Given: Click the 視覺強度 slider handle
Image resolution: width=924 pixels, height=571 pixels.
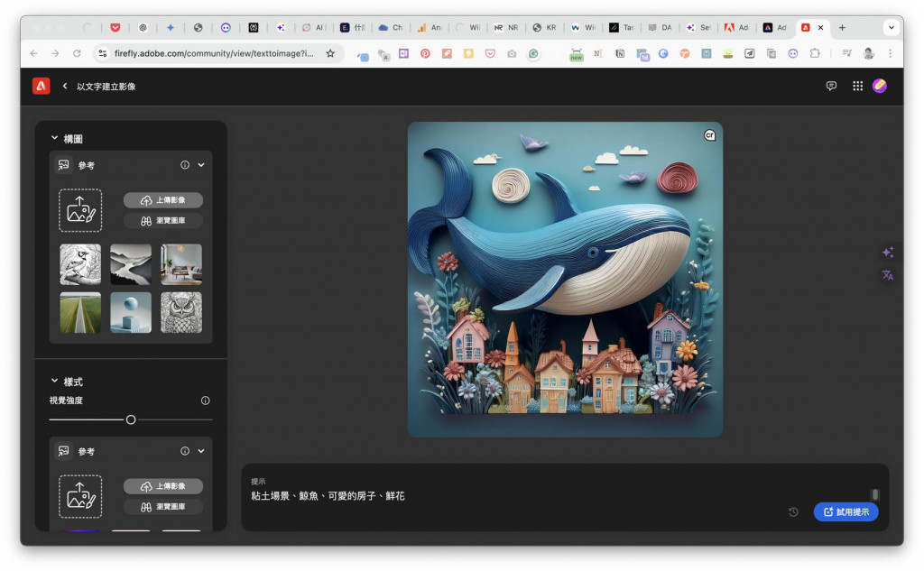Looking at the screenshot, I should [x=131, y=419].
